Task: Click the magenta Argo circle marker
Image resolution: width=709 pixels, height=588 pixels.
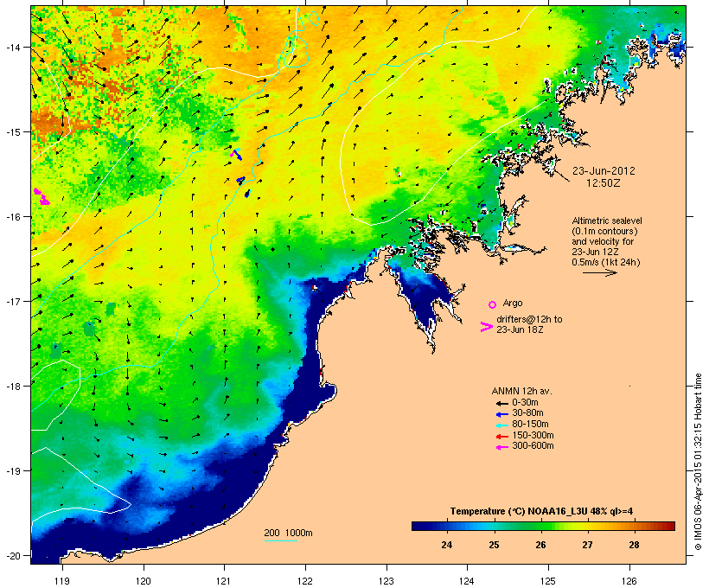Action: pyautogui.click(x=493, y=304)
